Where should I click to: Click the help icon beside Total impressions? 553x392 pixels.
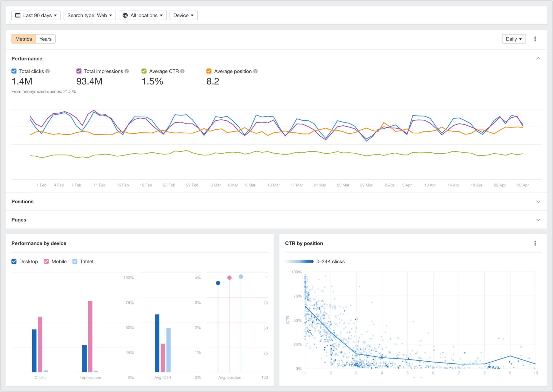click(x=127, y=71)
